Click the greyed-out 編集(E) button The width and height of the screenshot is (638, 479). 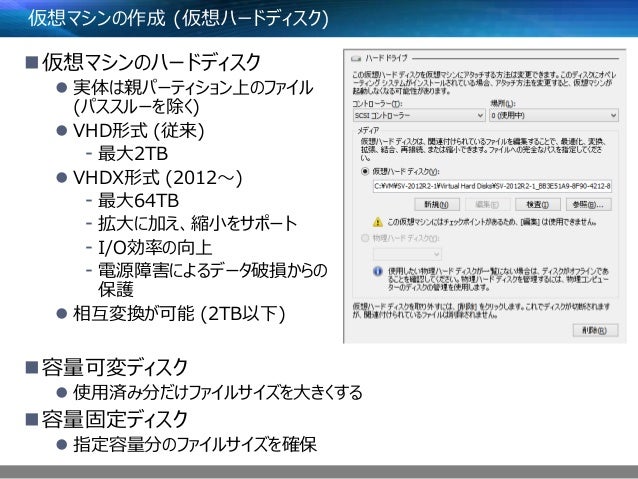point(487,204)
